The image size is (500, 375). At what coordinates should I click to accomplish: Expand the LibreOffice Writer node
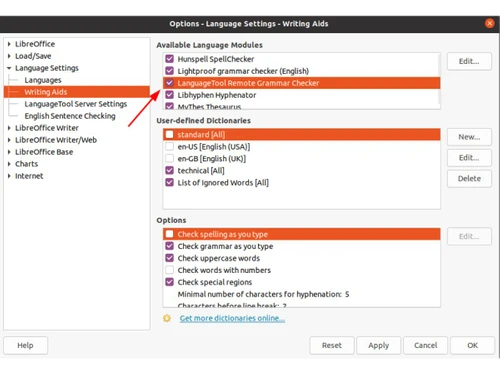pos(9,128)
